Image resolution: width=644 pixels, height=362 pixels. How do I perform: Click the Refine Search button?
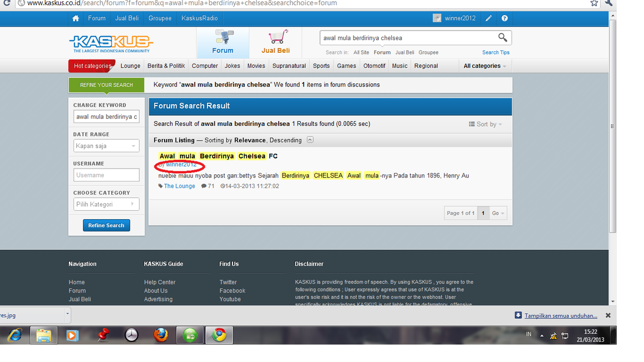click(106, 225)
